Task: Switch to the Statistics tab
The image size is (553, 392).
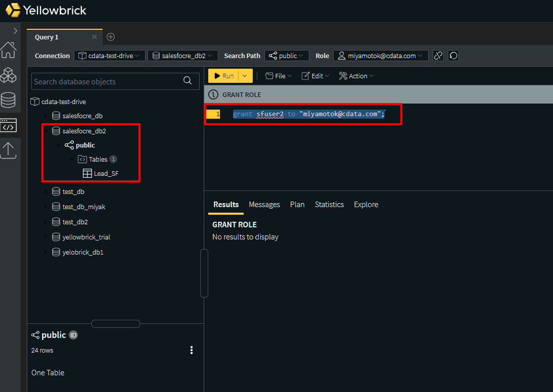Action: click(329, 205)
